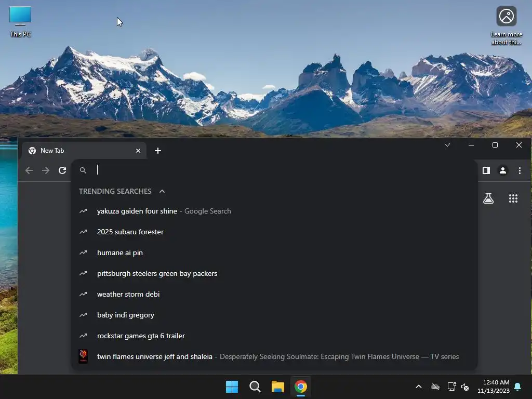Select suggestion baby indi gregory
Viewport: 532px width, 399px height.
tap(274, 315)
